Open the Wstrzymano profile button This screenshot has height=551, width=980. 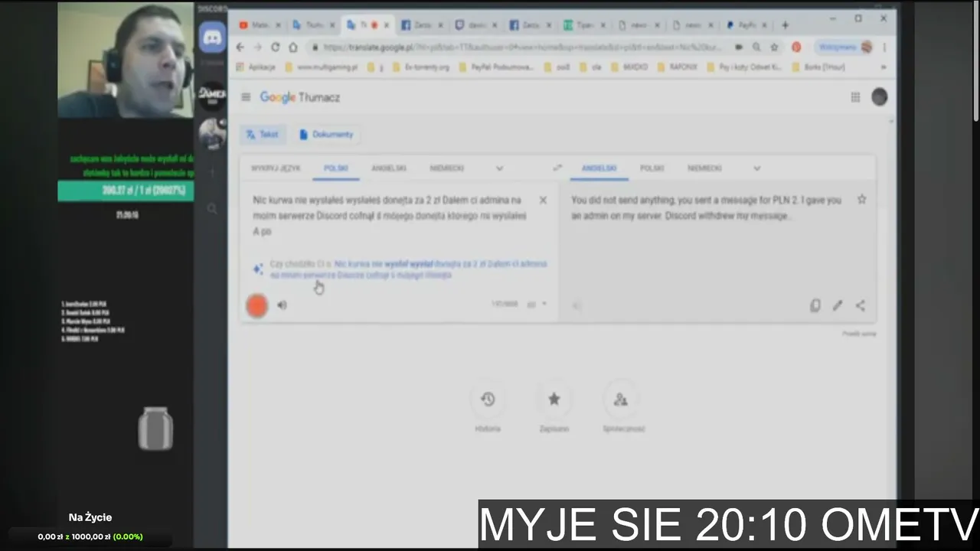pos(844,47)
